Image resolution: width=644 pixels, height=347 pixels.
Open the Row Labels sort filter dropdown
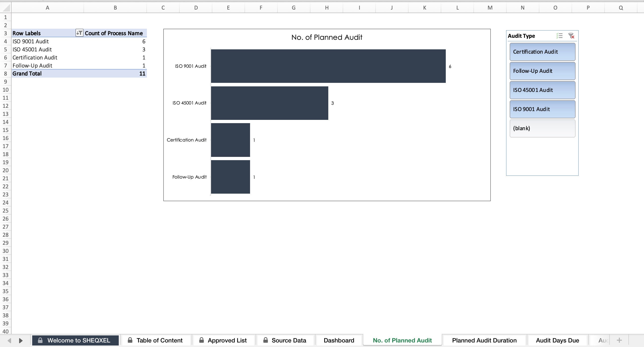click(79, 33)
